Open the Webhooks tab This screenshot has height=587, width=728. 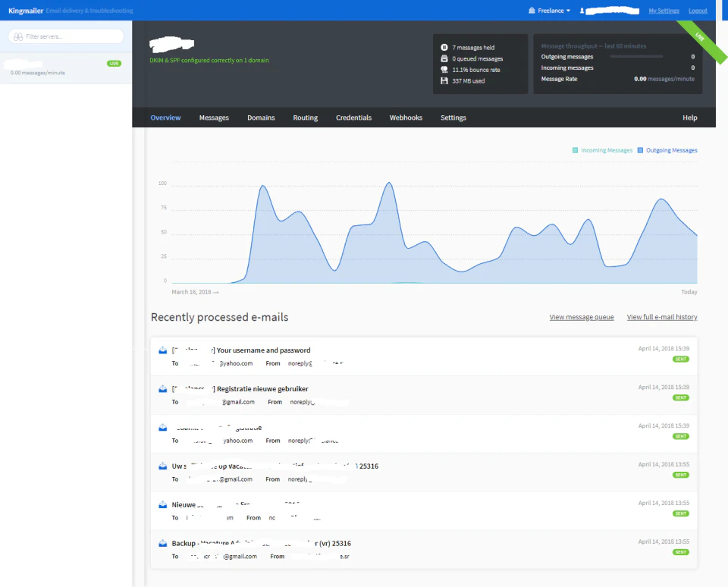[x=406, y=118]
